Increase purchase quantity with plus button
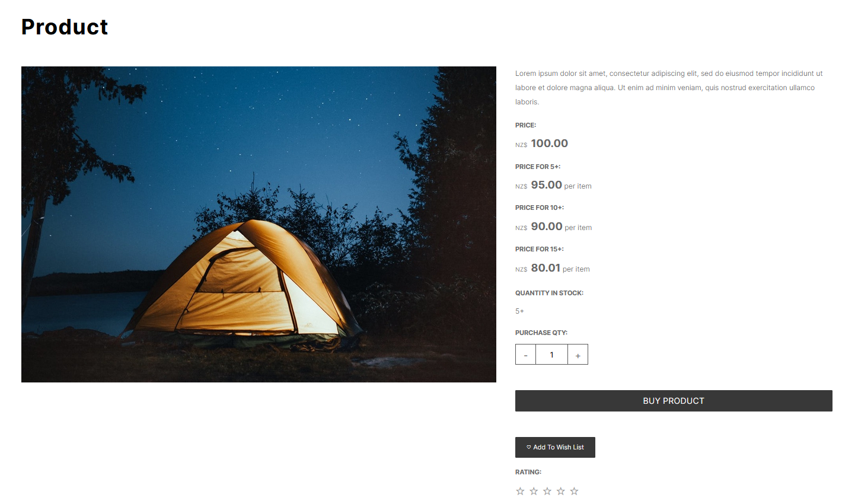 pyautogui.click(x=578, y=355)
